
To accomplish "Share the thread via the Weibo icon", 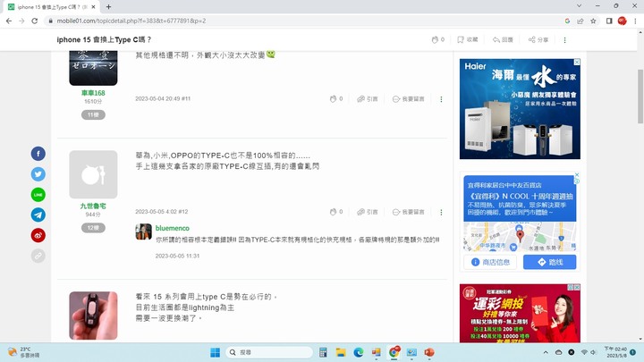I will tap(38, 235).
